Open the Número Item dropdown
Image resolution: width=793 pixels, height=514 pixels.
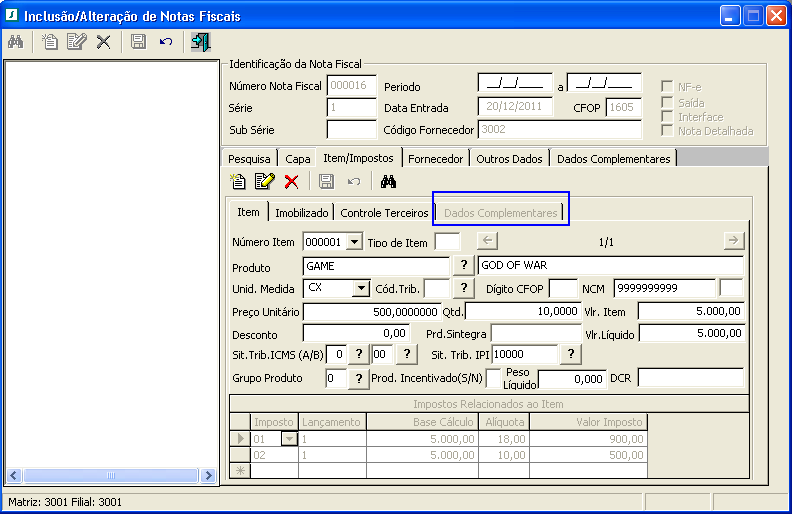[x=353, y=243]
